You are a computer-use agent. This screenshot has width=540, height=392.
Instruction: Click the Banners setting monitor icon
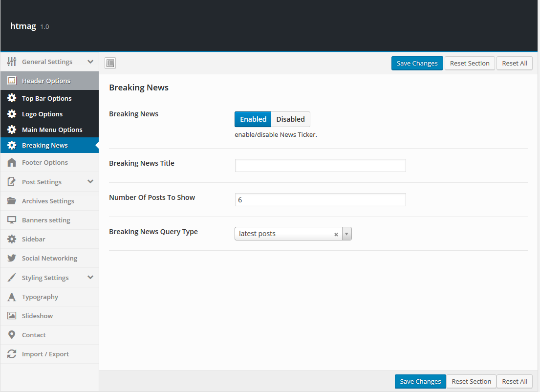click(x=12, y=220)
